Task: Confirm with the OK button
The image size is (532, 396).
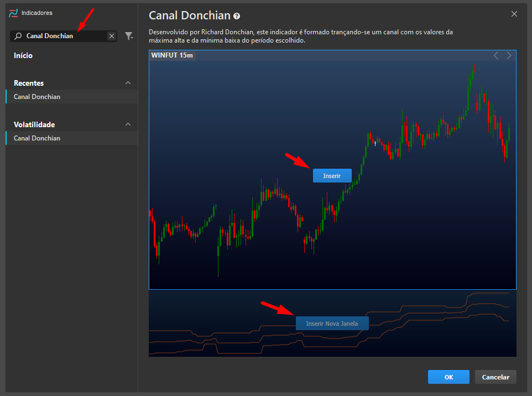Action: [448, 377]
